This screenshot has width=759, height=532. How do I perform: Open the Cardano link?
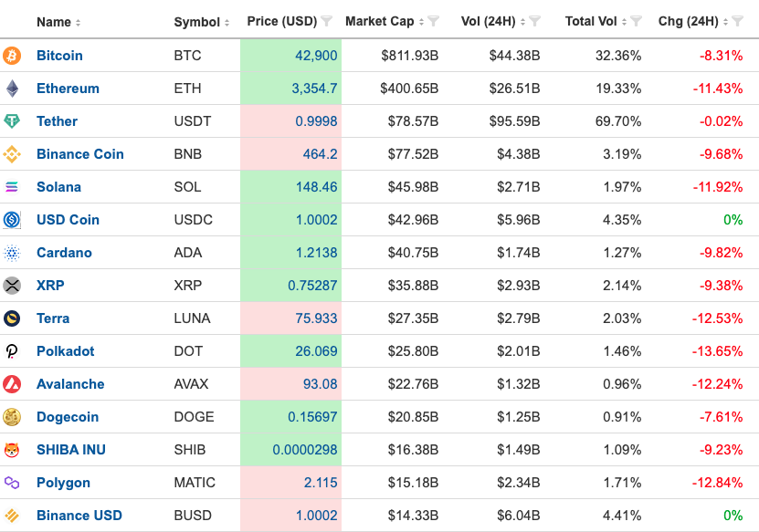tap(64, 253)
